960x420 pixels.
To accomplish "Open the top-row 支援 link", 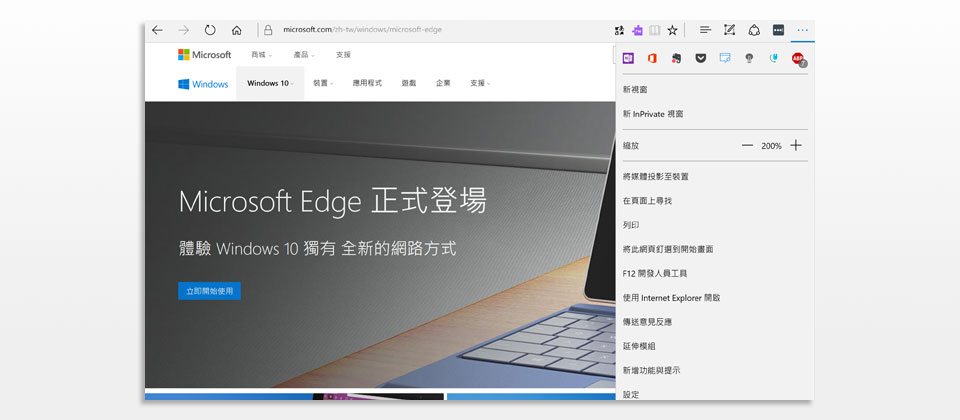I will point(343,55).
